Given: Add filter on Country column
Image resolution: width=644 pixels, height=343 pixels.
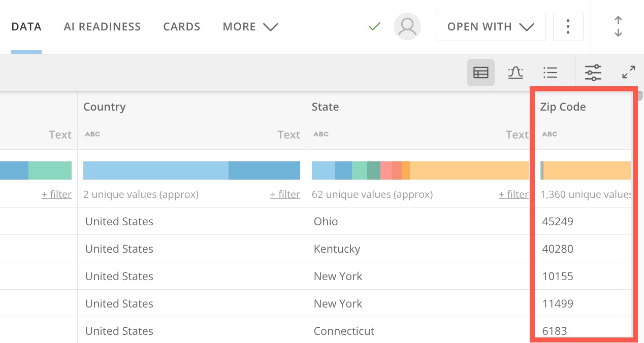Looking at the screenshot, I should pos(285,194).
